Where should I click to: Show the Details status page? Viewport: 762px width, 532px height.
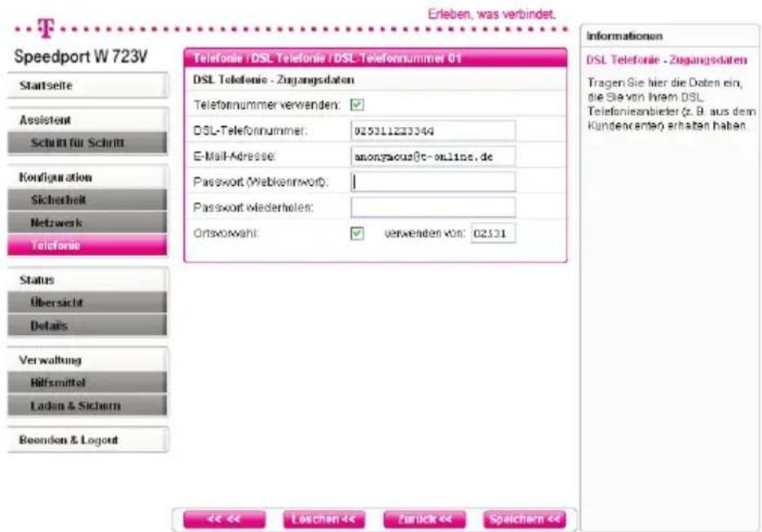click(87, 326)
